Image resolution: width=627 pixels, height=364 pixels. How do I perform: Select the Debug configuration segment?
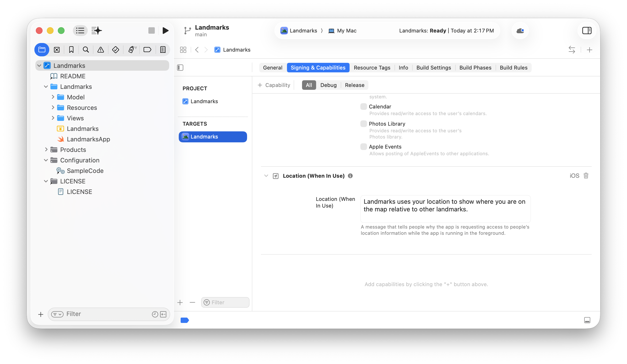328,85
